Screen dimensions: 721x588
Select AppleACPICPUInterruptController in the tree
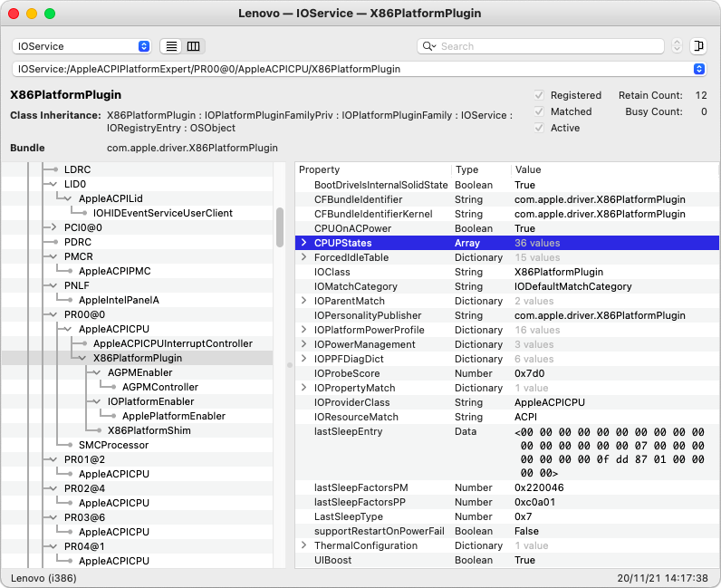click(x=173, y=343)
